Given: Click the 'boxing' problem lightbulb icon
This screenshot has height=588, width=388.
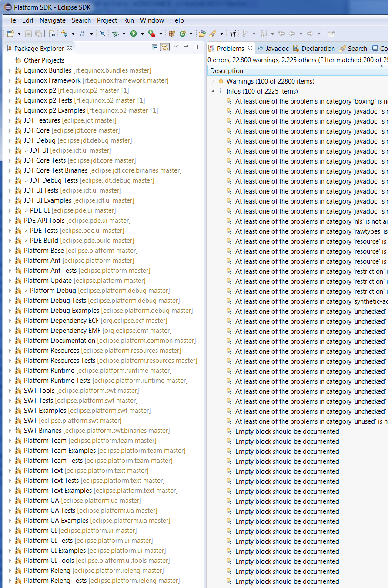Looking at the screenshot, I should [229, 101].
